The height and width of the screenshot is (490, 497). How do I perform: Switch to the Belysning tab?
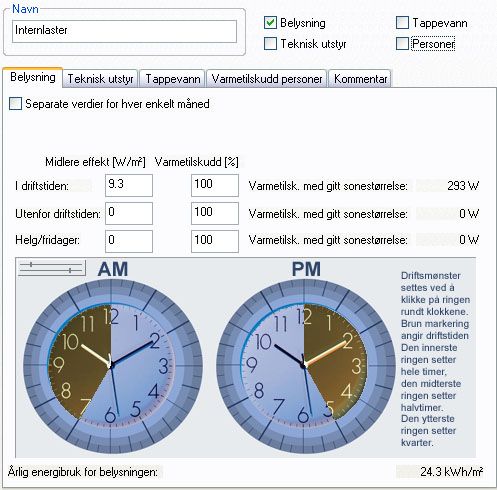(x=33, y=77)
